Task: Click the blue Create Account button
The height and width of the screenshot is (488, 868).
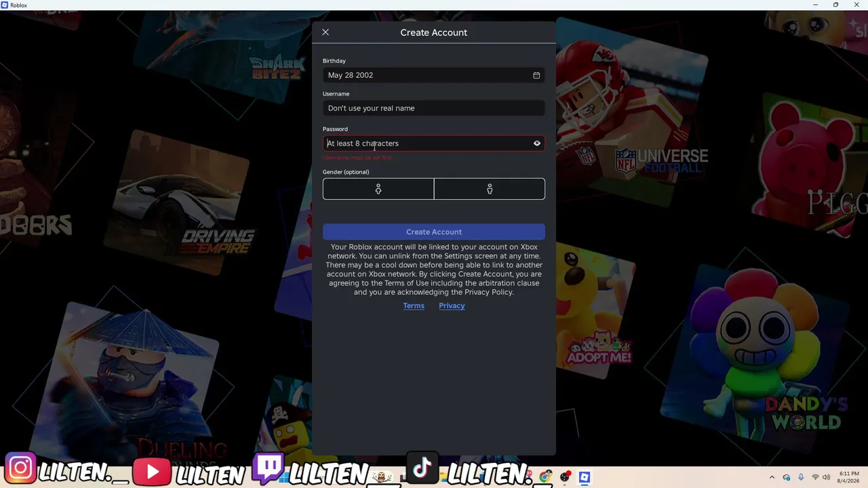Action: pos(434,232)
